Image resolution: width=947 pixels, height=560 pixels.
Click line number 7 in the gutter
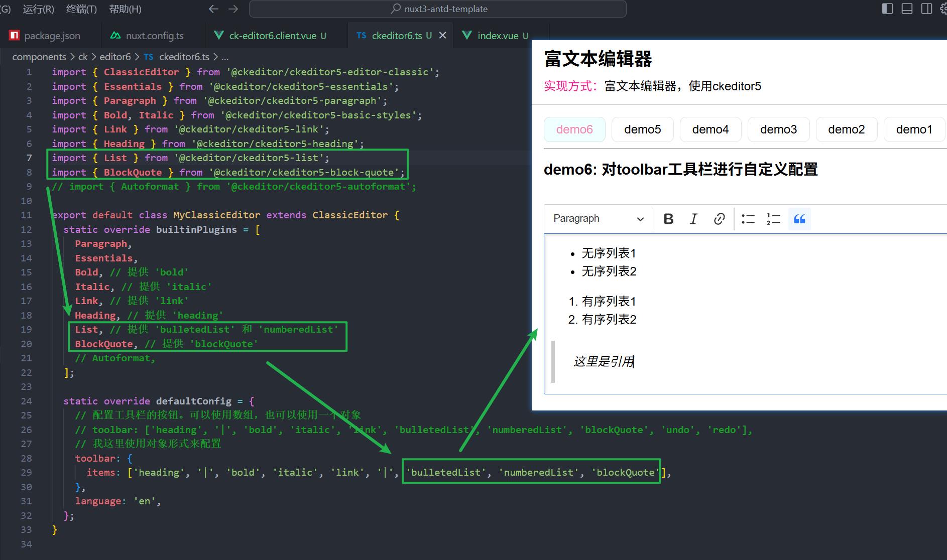pyautogui.click(x=29, y=158)
